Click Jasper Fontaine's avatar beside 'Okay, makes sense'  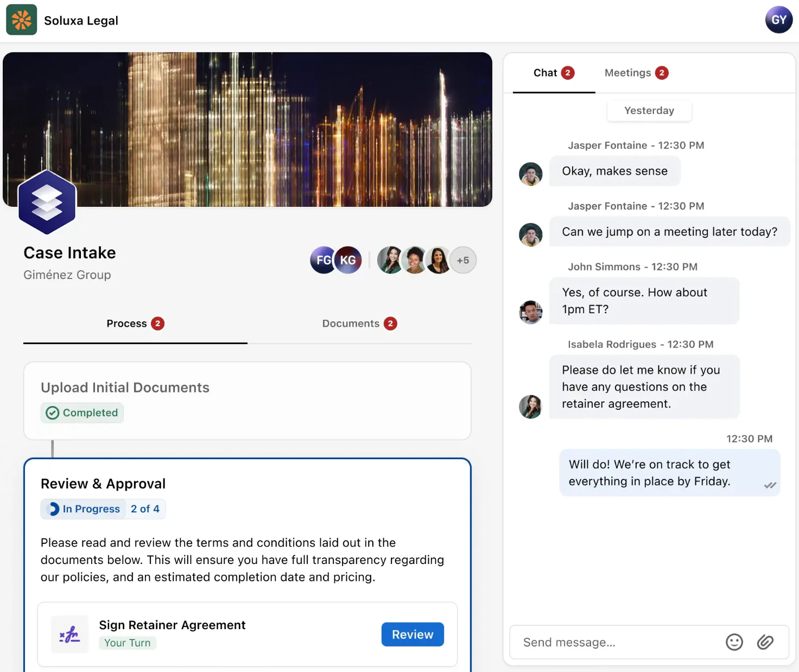pyautogui.click(x=531, y=174)
